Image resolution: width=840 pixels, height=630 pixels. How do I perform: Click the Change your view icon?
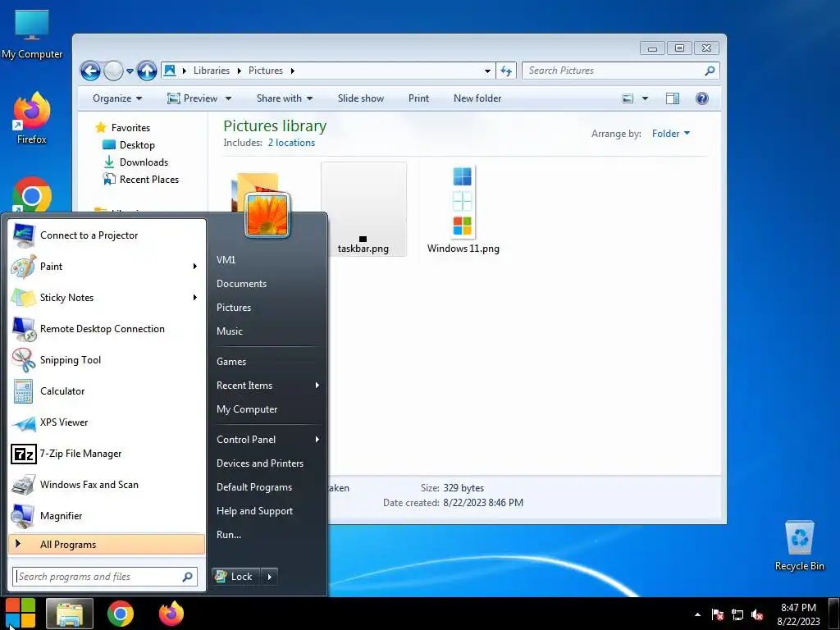628,98
